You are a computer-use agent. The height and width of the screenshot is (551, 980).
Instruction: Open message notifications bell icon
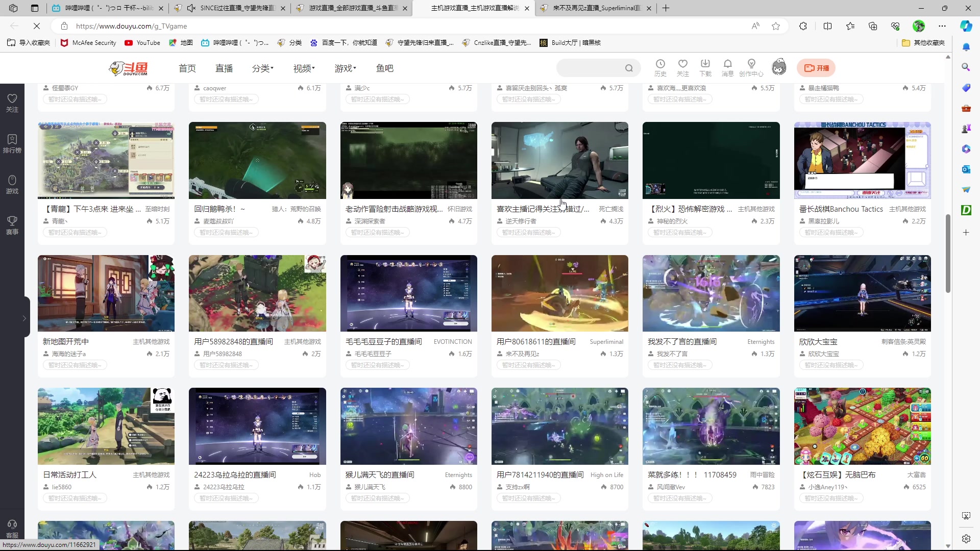click(727, 64)
